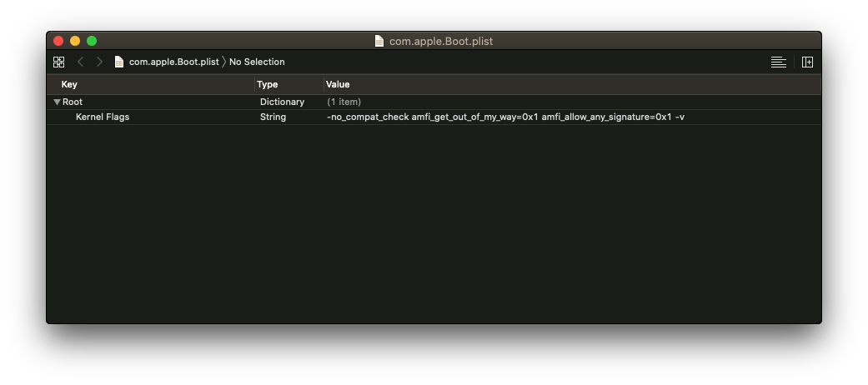Click the plist file icon in jump bar
This screenshot has width=868, height=385.
tap(119, 62)
